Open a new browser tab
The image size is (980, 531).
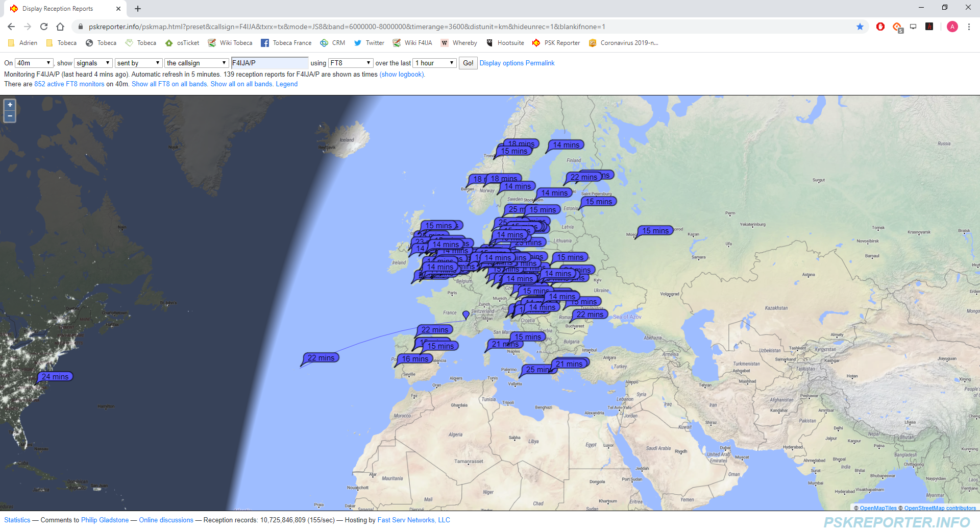point(138,9)
